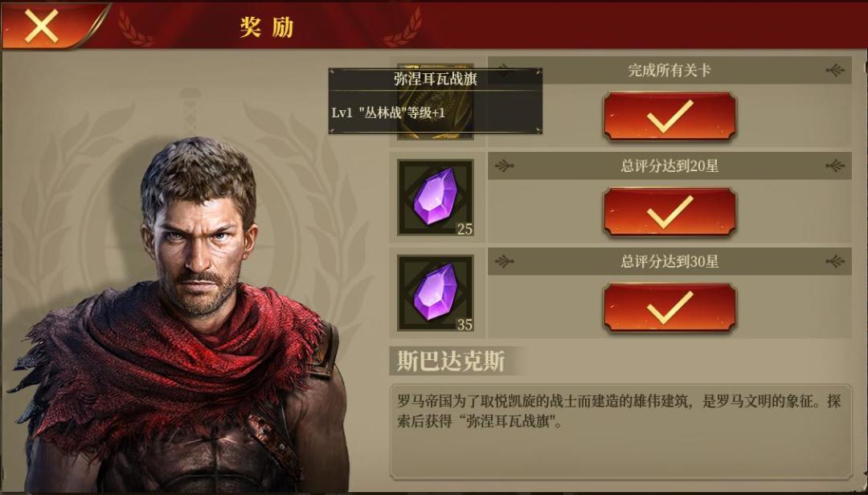
Task: Click the purple gem reward worth 35
Action: click(436, 293)
